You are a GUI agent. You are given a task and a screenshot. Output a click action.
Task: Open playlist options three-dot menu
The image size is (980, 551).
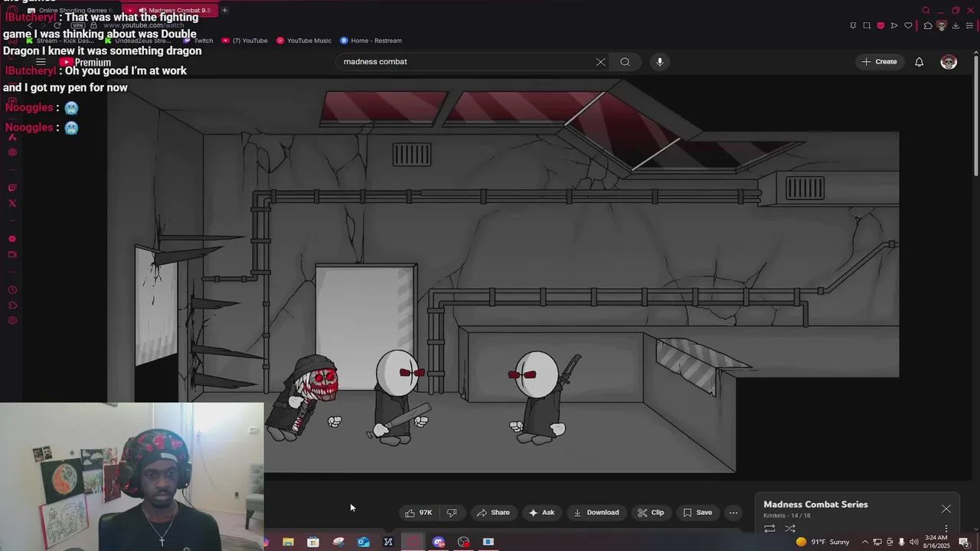click(x=946, y=528)
